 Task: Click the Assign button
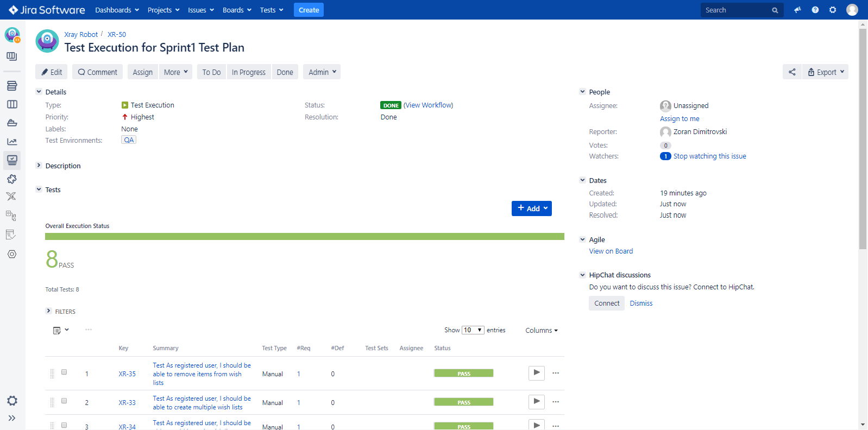143,72
